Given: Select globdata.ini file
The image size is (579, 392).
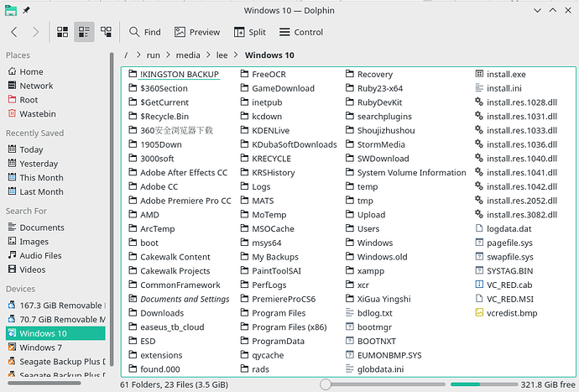Looking at the screenshot, I should [374, 369].
